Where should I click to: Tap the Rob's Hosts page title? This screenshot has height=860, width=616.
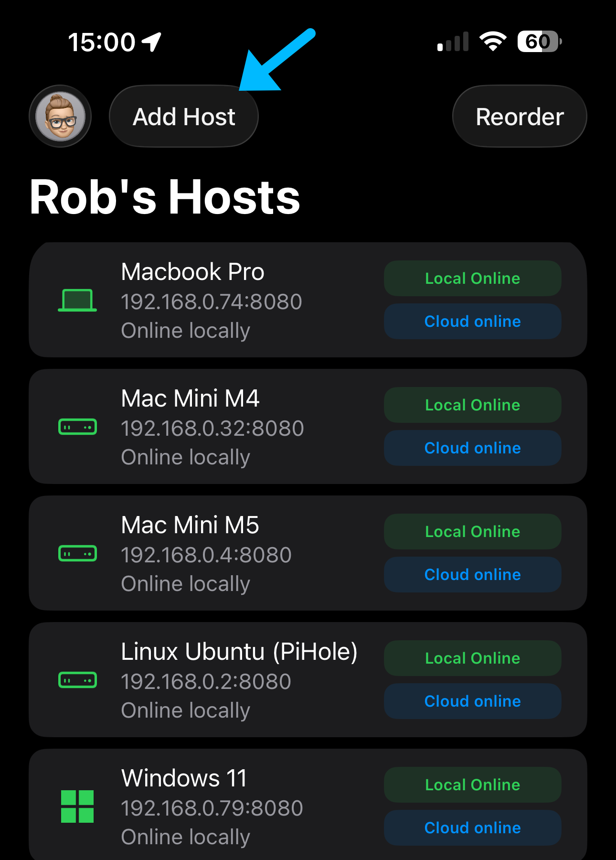(165, 197)
